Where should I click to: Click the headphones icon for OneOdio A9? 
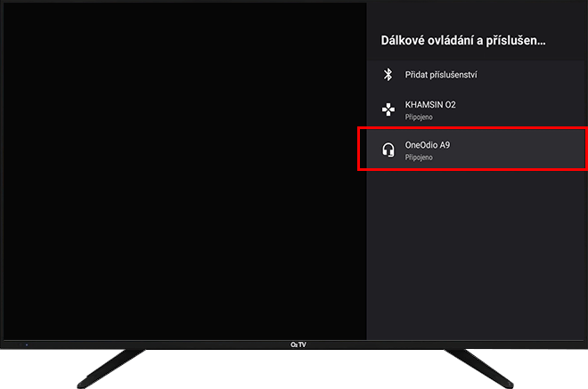388,150
